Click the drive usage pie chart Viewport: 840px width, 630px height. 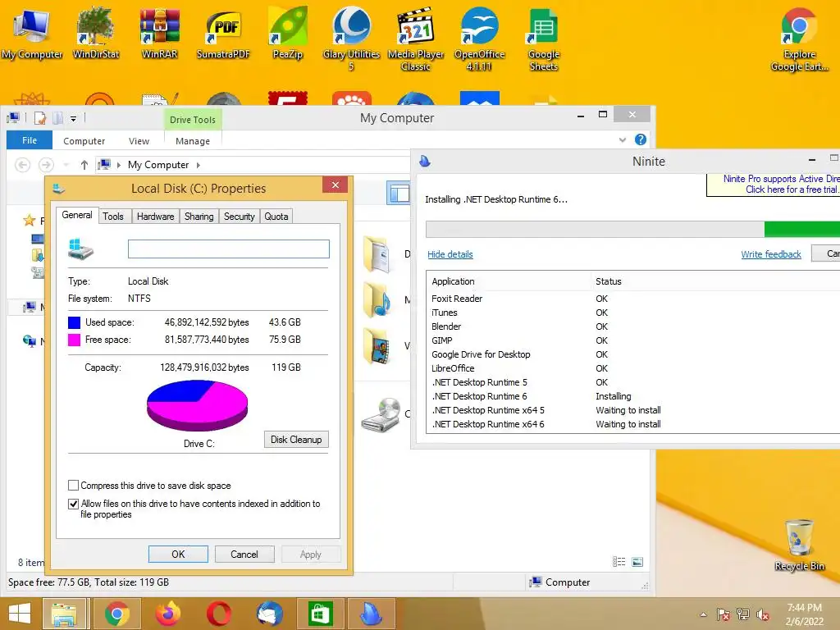(197, 405)
